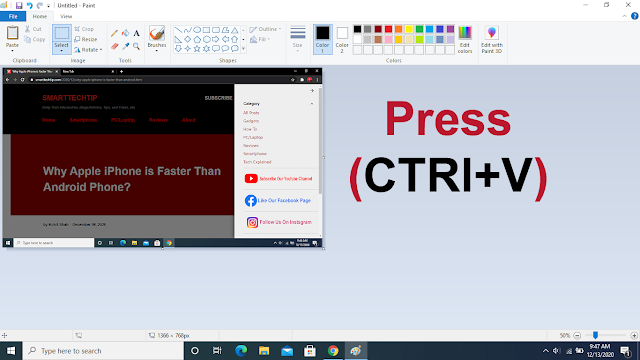Viewport: 640px width, 360px height.
Task: Choose the Oval shape
Action: [x=197, y=30]
